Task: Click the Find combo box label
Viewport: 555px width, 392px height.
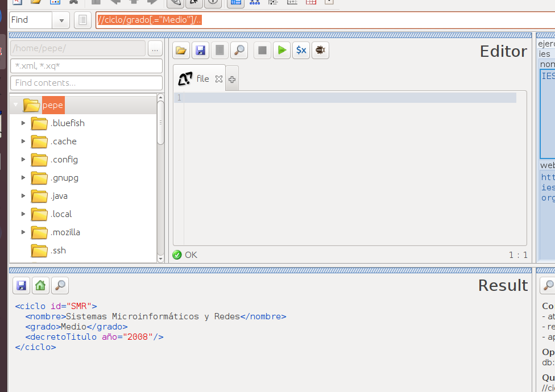Action: (x=31, y=20)
